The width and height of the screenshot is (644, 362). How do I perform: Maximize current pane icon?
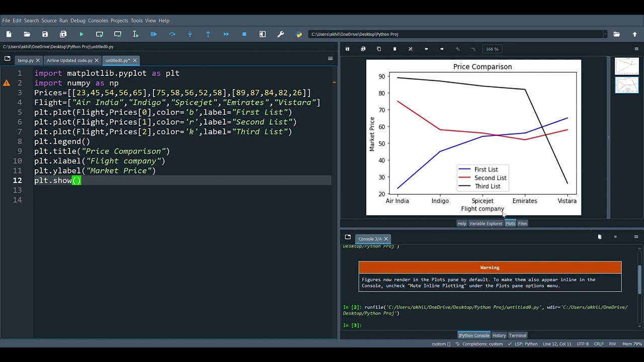[x=263, y=34]
